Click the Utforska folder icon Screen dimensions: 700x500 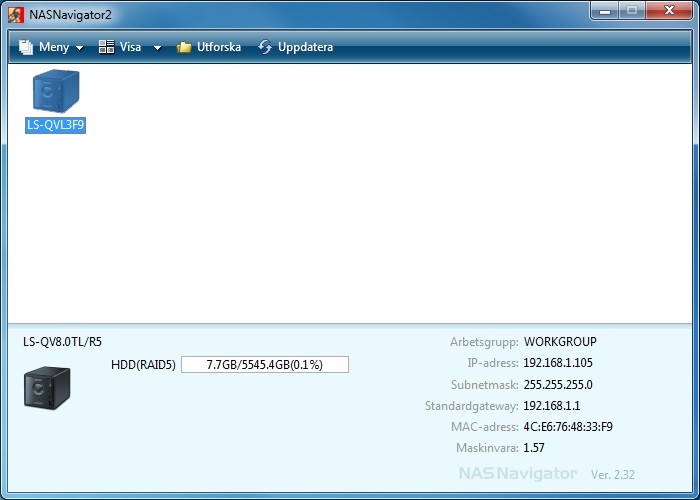[x=184, y=47]
